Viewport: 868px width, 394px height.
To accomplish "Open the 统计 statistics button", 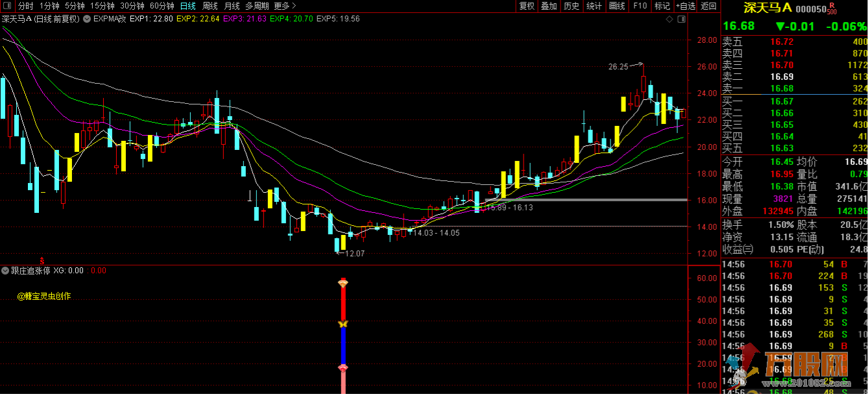I will 594,6.
